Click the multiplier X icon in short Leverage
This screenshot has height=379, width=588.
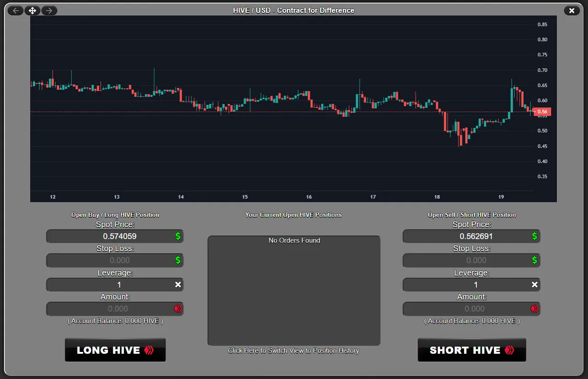coord(535,285)
